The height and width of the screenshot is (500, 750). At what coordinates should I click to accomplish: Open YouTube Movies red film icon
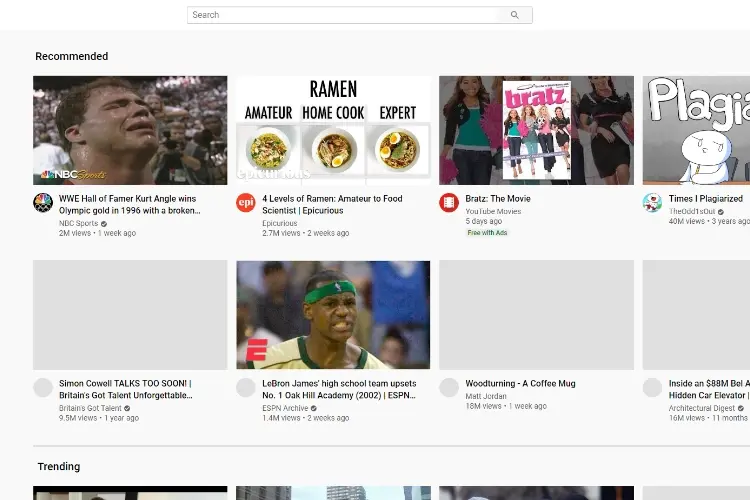pos(449,202)
